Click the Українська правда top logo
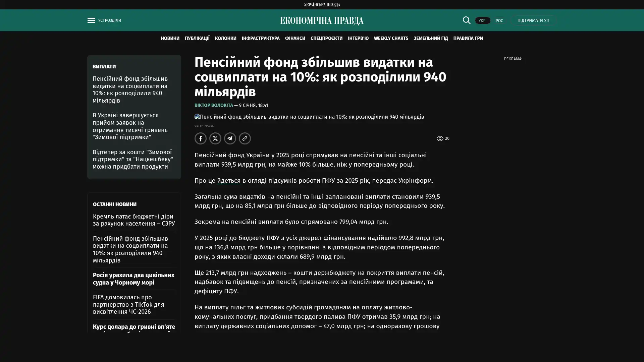The image size is (644, 362). click(322, 5)
